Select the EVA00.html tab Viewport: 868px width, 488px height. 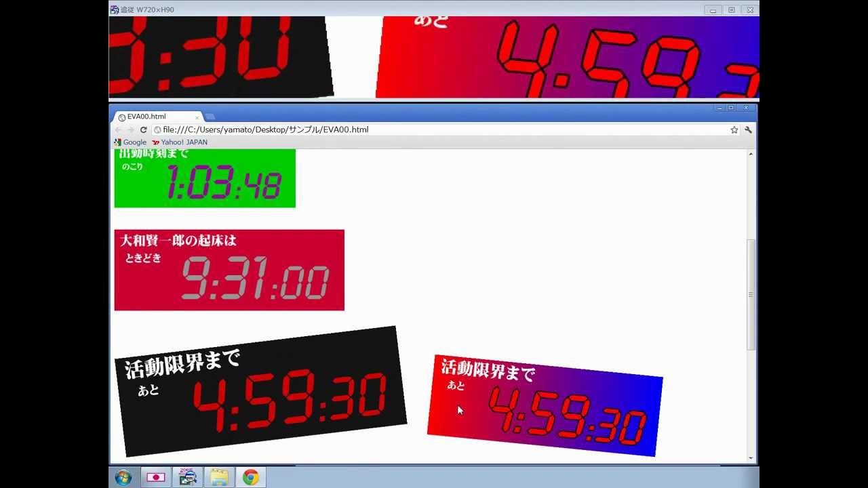(157, 117)
